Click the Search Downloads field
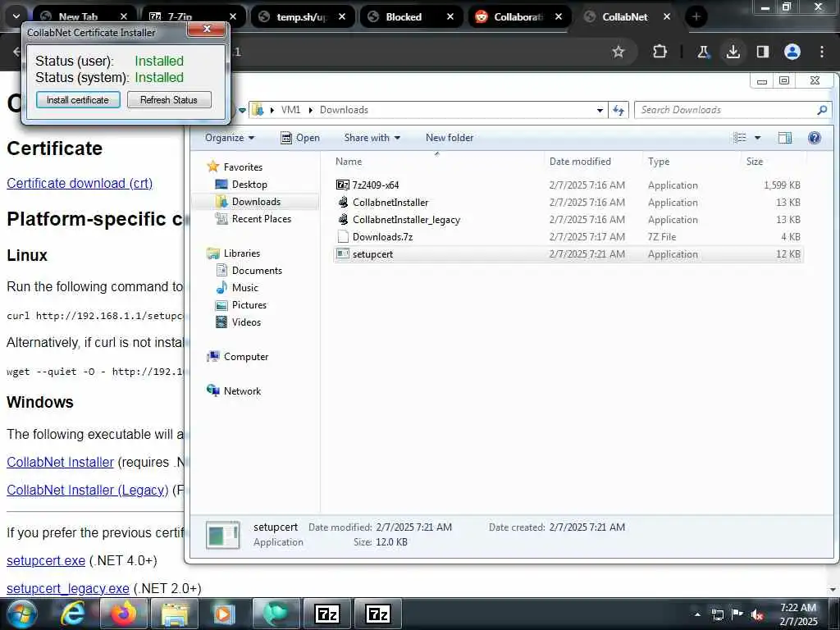 (733, 110)
